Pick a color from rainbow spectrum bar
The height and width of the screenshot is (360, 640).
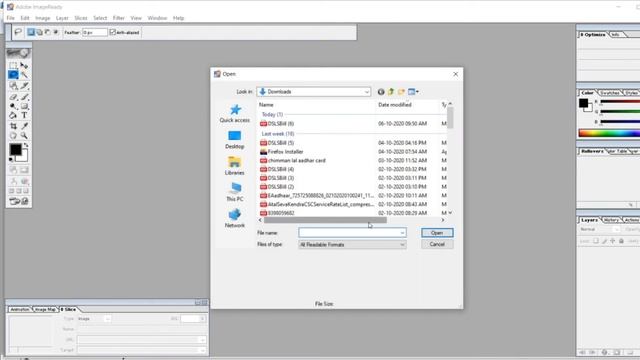pyautogui.click(x=609, y=133)
